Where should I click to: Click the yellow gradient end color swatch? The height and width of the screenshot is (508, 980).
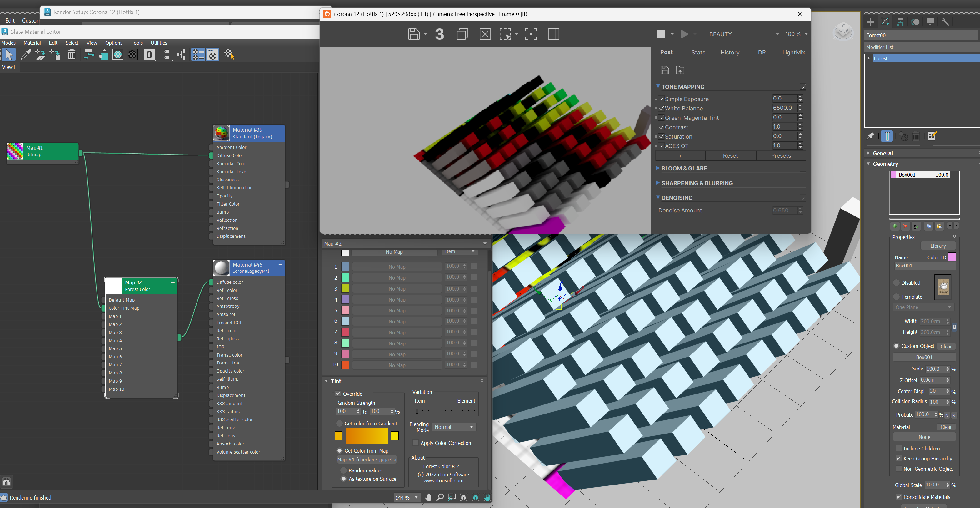point(394,436)
